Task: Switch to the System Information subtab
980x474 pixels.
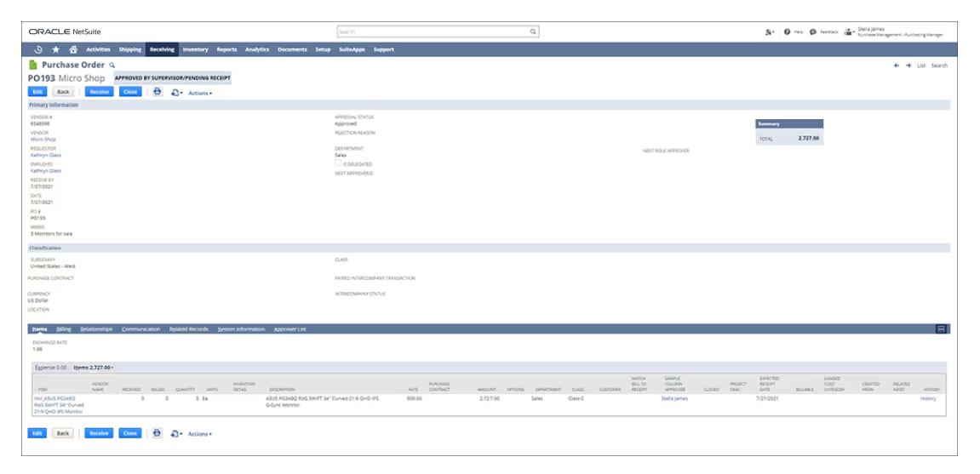Action: coord(241,328)
